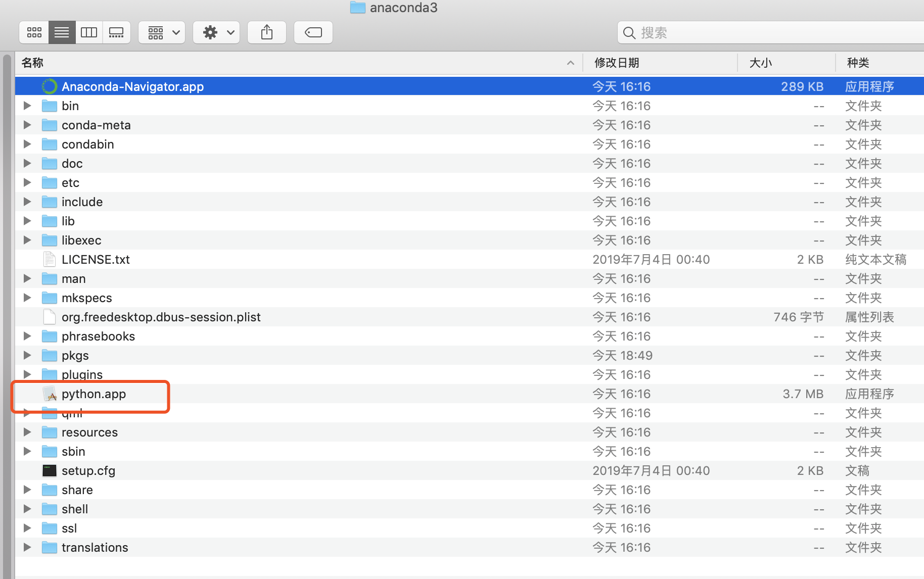Screen dimensions: 924x579
Task: Open the action gear menu
Action: tap(216, 33)
